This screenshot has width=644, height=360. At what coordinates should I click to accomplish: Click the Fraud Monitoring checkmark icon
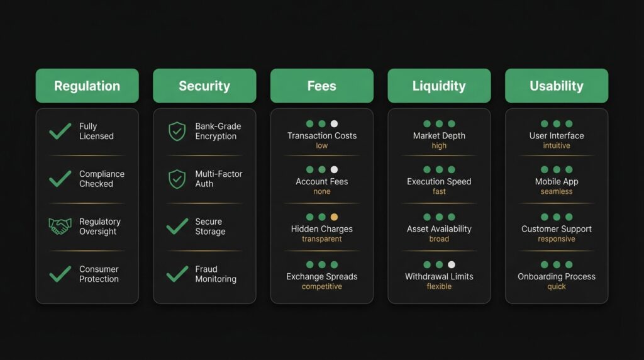[177, 274]
